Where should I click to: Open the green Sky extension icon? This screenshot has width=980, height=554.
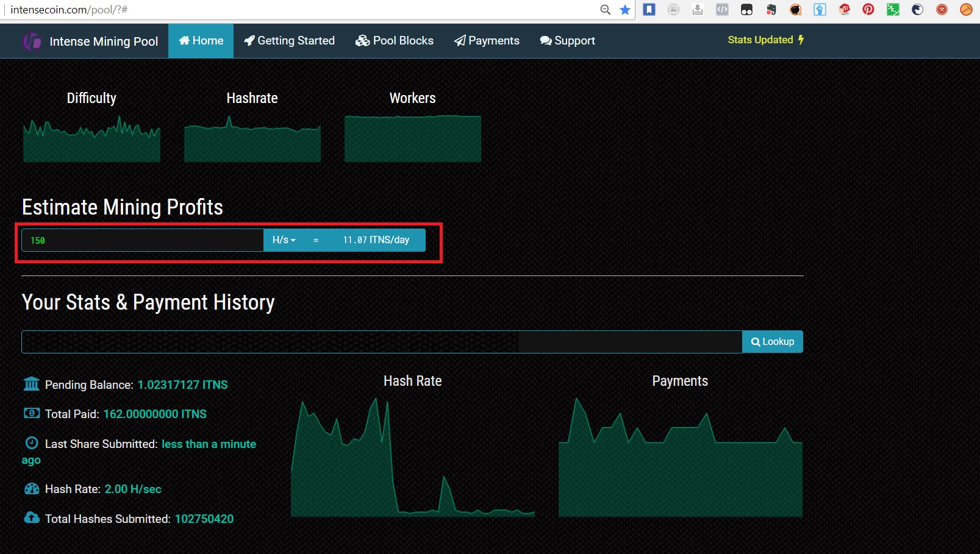click(x=893, y=10)
